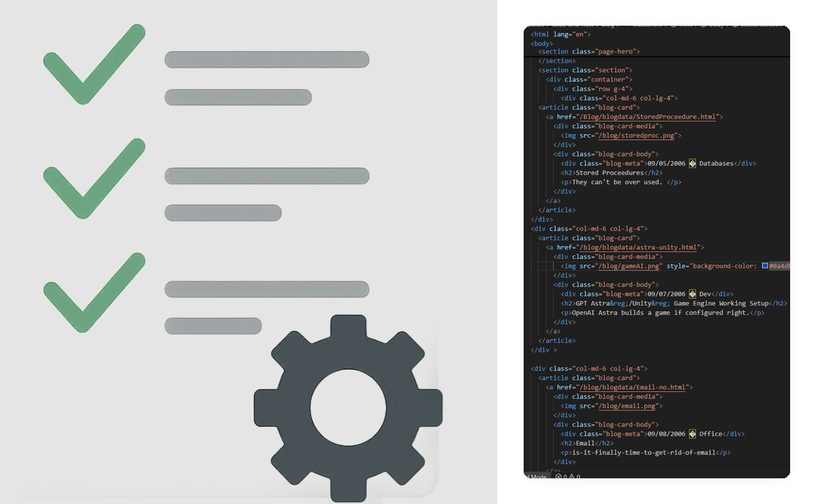This screenshot has height=504, width=823.
Task: Click the Mode item in status bar
Action: 538,477
